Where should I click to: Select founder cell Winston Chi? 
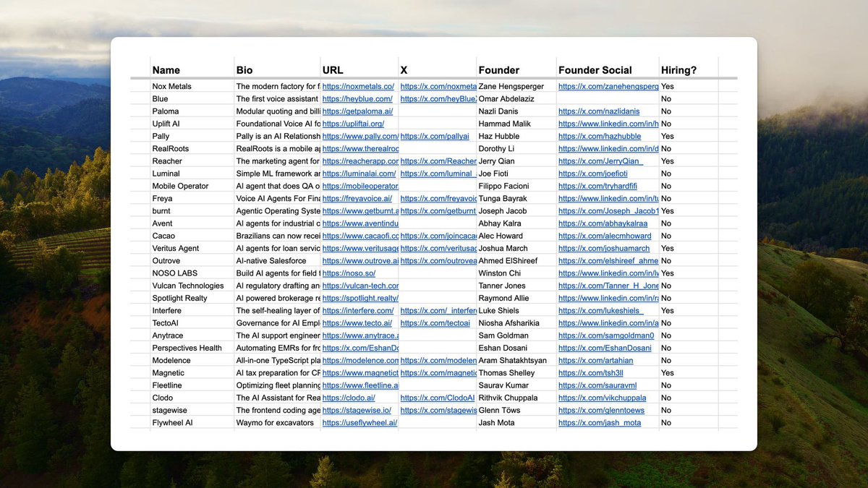pos(516,273)
